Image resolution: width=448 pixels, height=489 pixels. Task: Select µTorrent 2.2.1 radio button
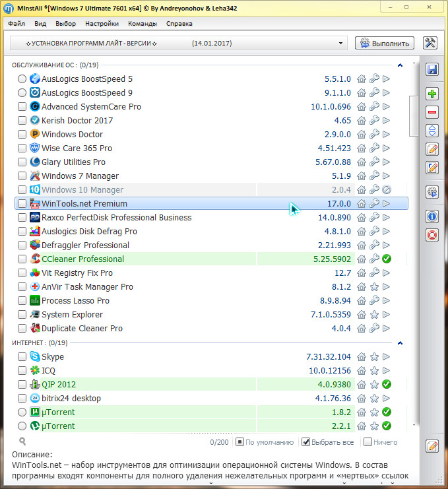tap(22, 426)
